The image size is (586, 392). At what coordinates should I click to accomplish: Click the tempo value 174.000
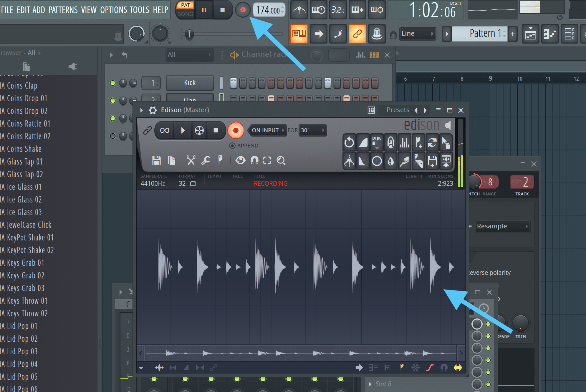pos(267,10)
